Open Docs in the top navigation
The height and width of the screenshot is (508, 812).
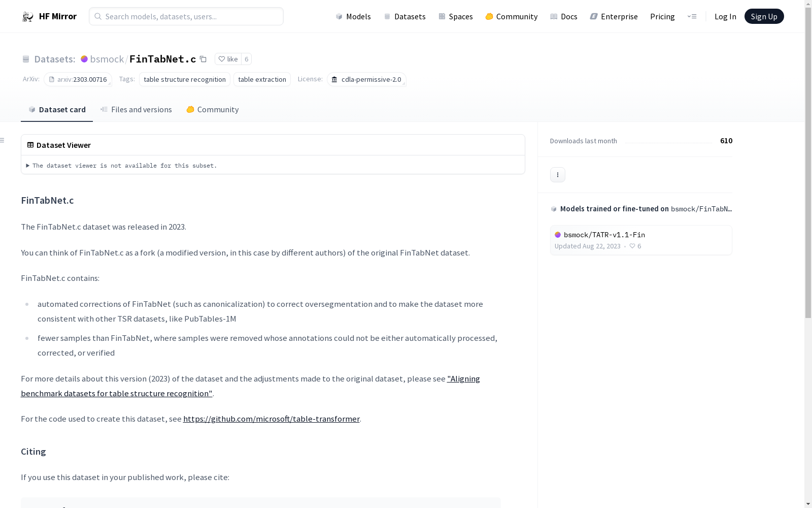[x=564, y=16]
